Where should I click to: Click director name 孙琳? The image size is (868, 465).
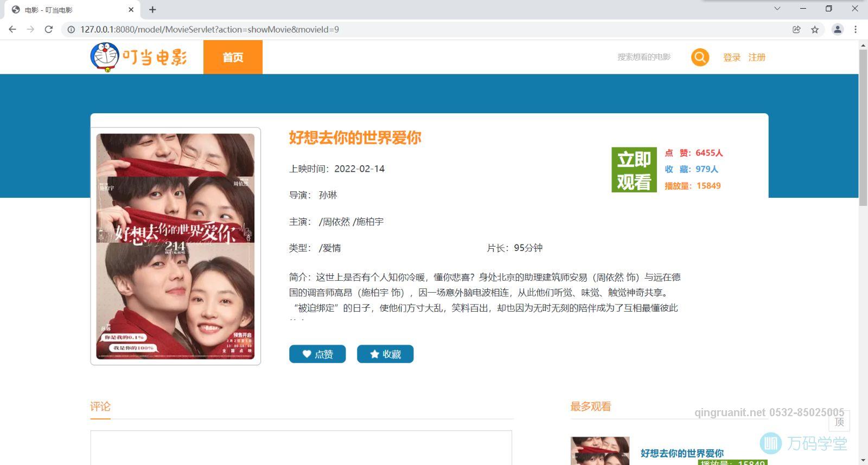click(328, 195)
